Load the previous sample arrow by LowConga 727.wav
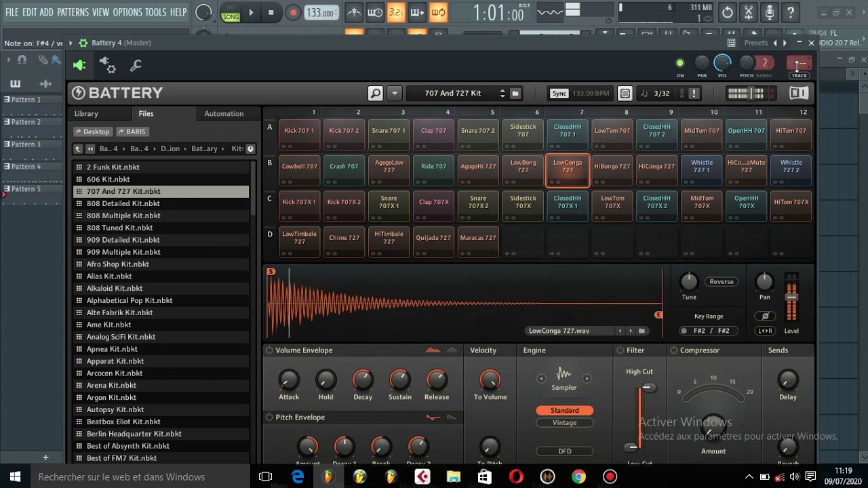 [620, 331]
